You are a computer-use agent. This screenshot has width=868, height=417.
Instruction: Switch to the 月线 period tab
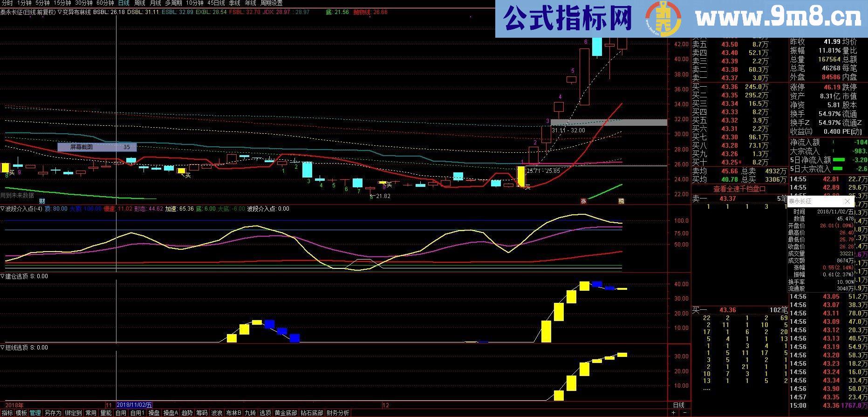coord(155,3)
